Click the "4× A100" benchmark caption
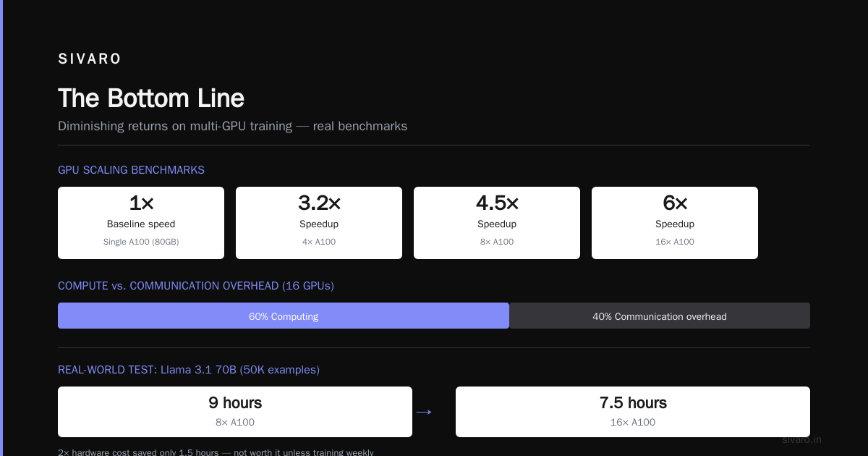 [x=319, y=242]
